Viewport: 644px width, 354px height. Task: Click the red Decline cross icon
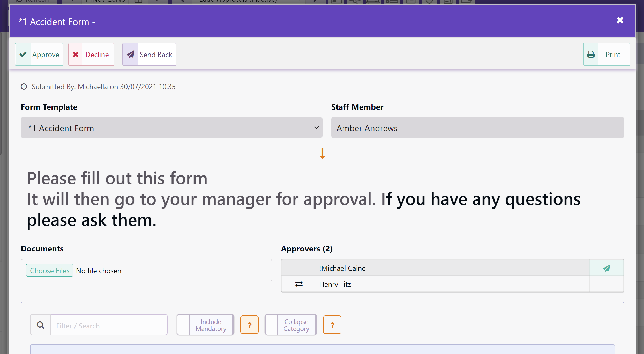(76, 54)
